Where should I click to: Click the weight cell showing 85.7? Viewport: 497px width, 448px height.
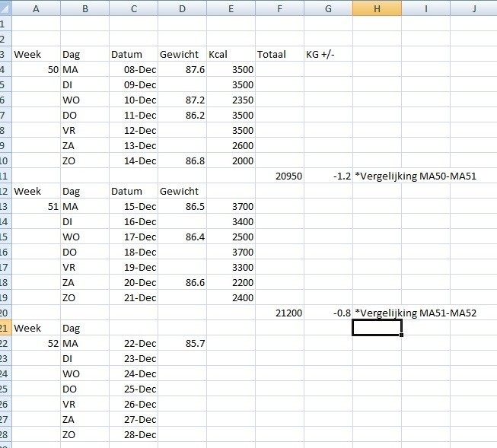182,343
